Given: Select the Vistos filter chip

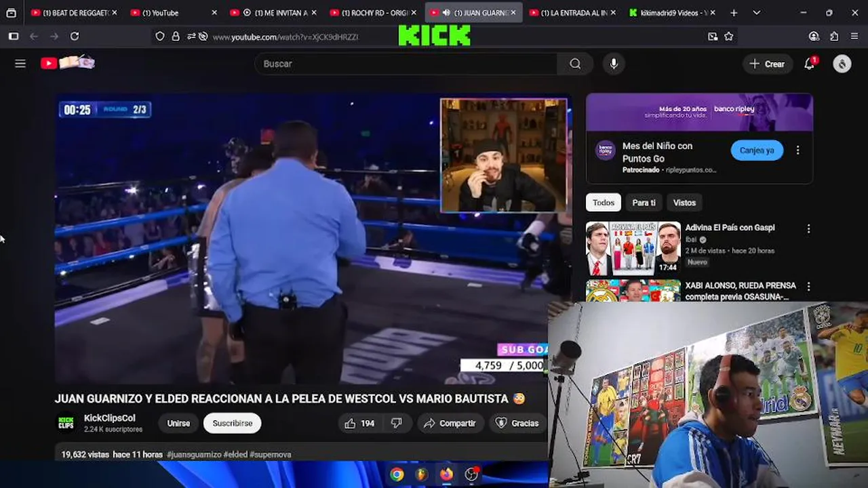Looking at the screenshot, I should coord(684,203).
